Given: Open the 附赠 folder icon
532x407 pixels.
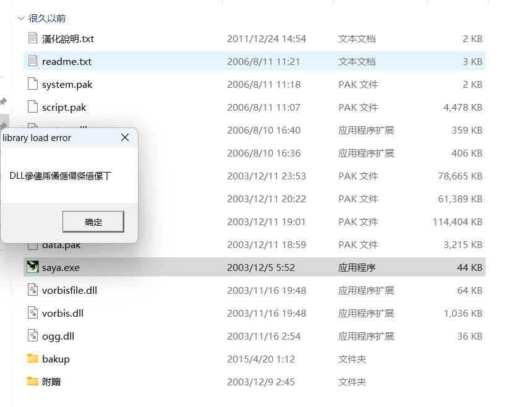Looking at the screenshot, I should [x=33, y=382].
